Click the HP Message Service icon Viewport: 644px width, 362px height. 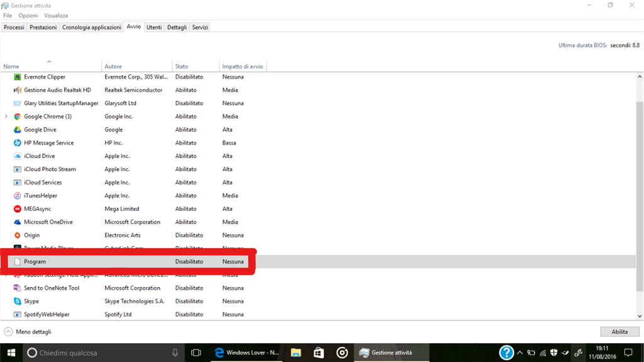click(x=17, y=143)
